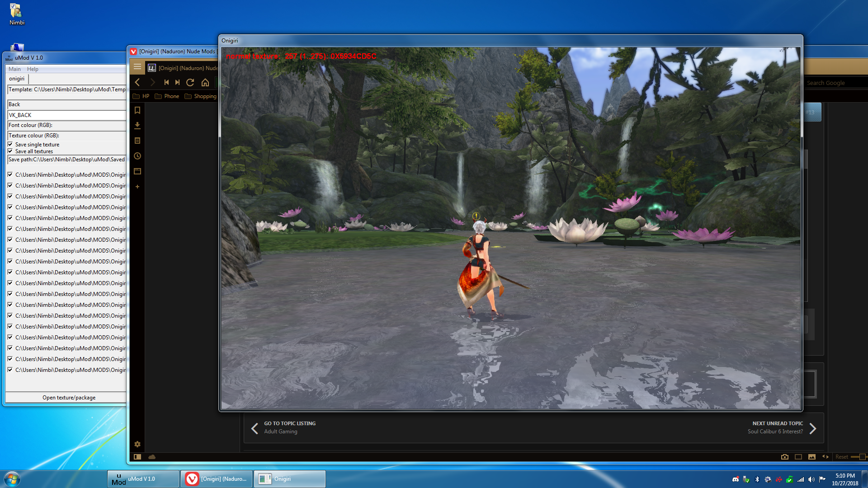Click the Action Center flag tray icon

pos(822,479)
